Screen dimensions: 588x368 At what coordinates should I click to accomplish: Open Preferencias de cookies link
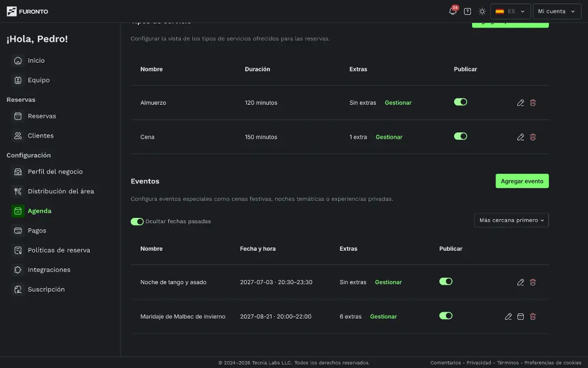coord(553,363)
